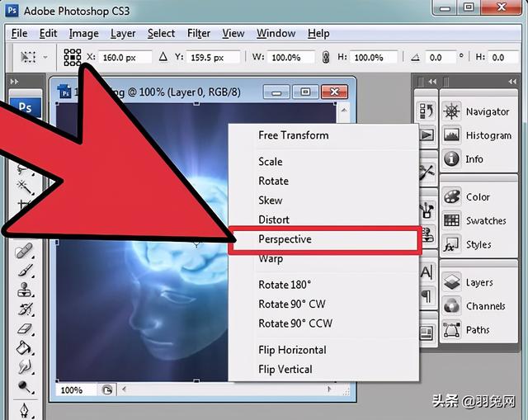Choose Rotate 90° CW option
The width and height of the screenshot is (528, 420).
324,304
